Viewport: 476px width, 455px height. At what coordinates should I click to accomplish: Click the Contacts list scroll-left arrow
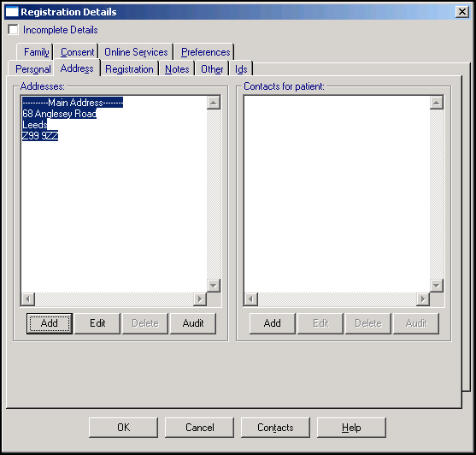click(x=250, y=298)
